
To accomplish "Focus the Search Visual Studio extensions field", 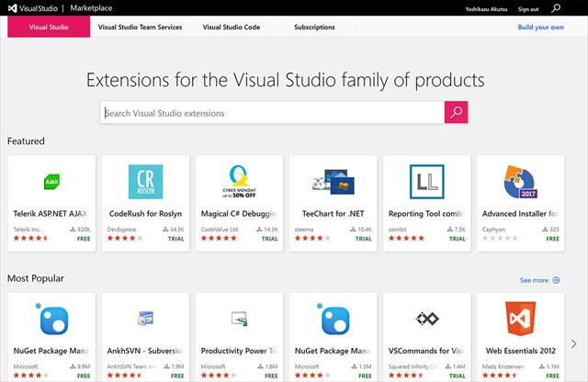I will [272, 112].
